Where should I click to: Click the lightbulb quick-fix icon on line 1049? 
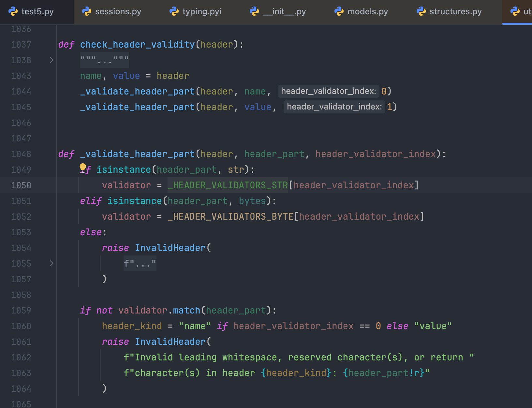(83, 168)
